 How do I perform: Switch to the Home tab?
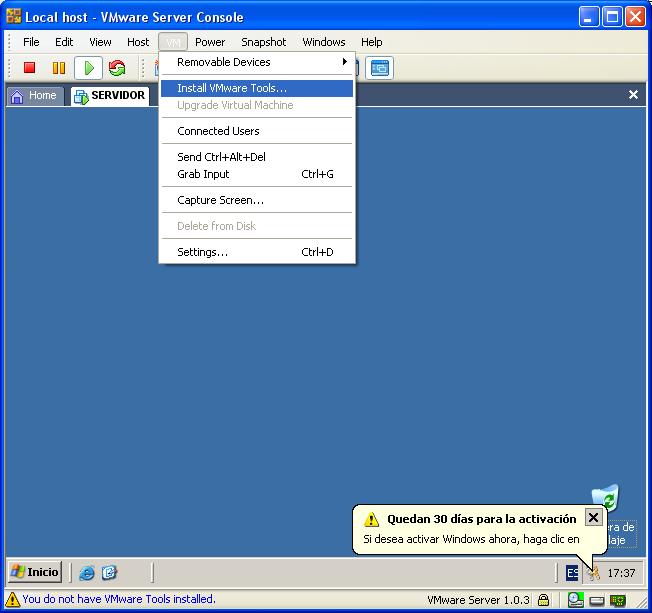coord(35,96)
